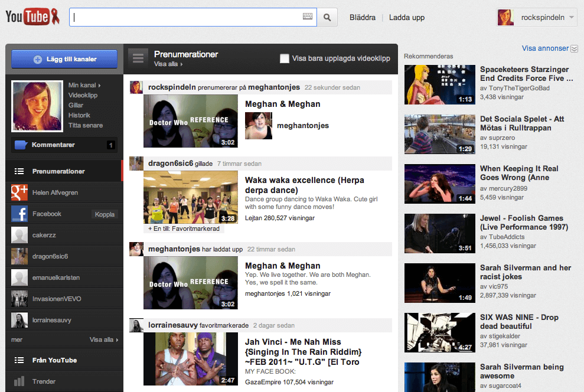Viewport: 584px width, 392px height.
Task: Play the When Keeping It Real thumbnail
Action: (440, 184)
